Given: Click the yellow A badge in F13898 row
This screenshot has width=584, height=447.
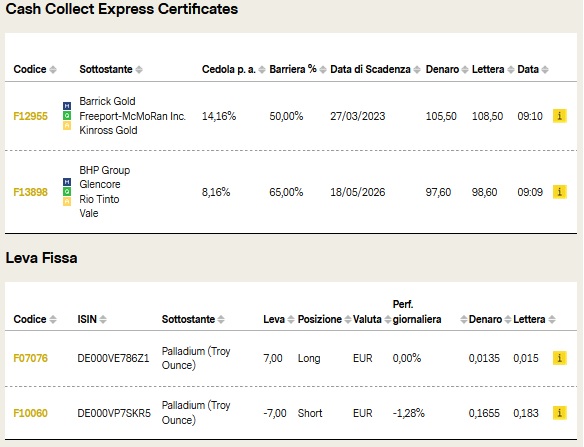Looking at the screenshot, I should (x=67, y=202).
